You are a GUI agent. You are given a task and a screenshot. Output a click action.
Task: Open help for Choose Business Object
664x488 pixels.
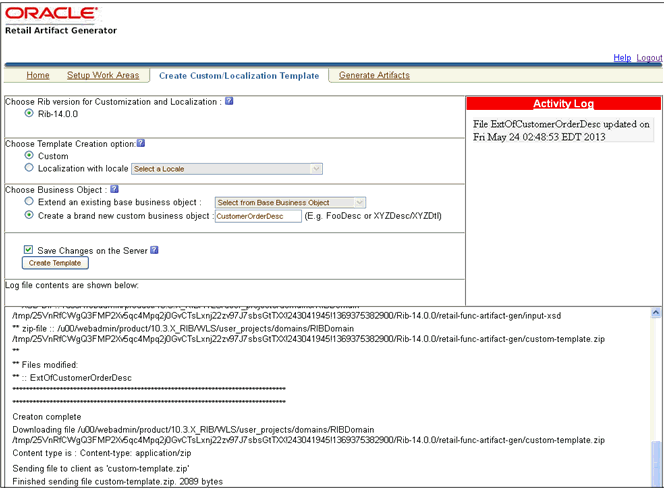pos(114,189)
